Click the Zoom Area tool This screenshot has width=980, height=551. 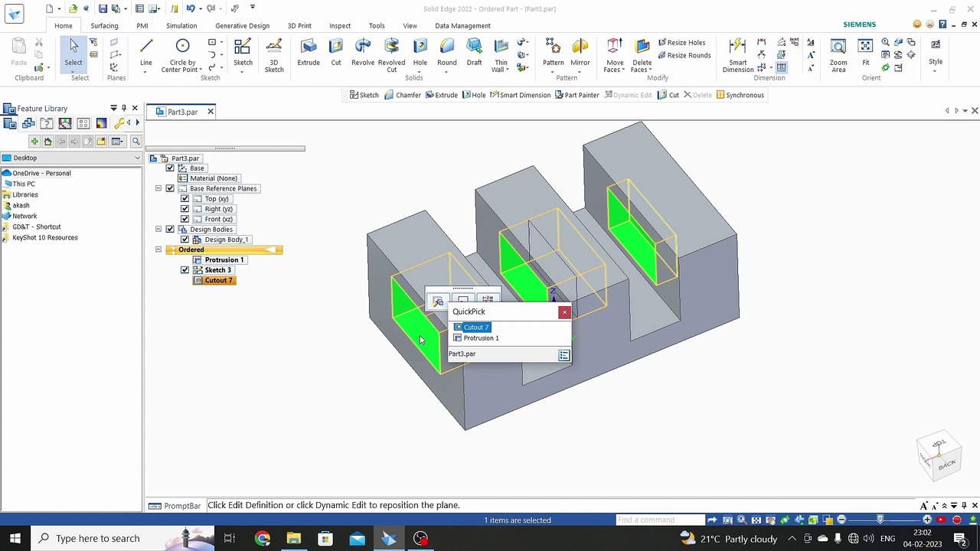(x=839, y=54)
